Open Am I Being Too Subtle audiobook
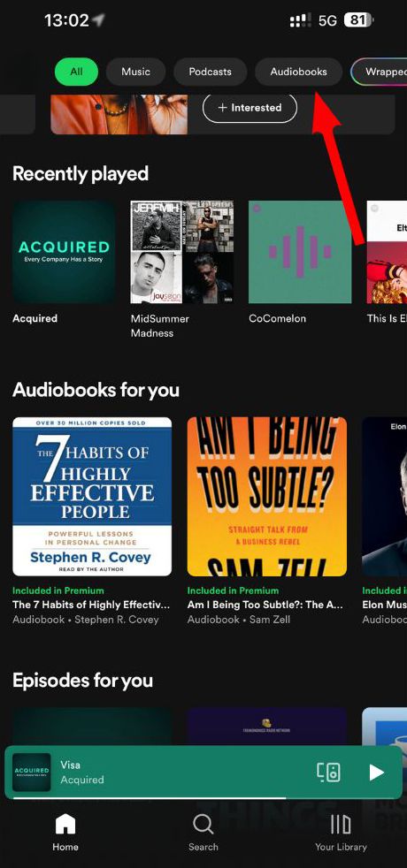Viewport: 407px width, 868px height. (x=267, y=497)
